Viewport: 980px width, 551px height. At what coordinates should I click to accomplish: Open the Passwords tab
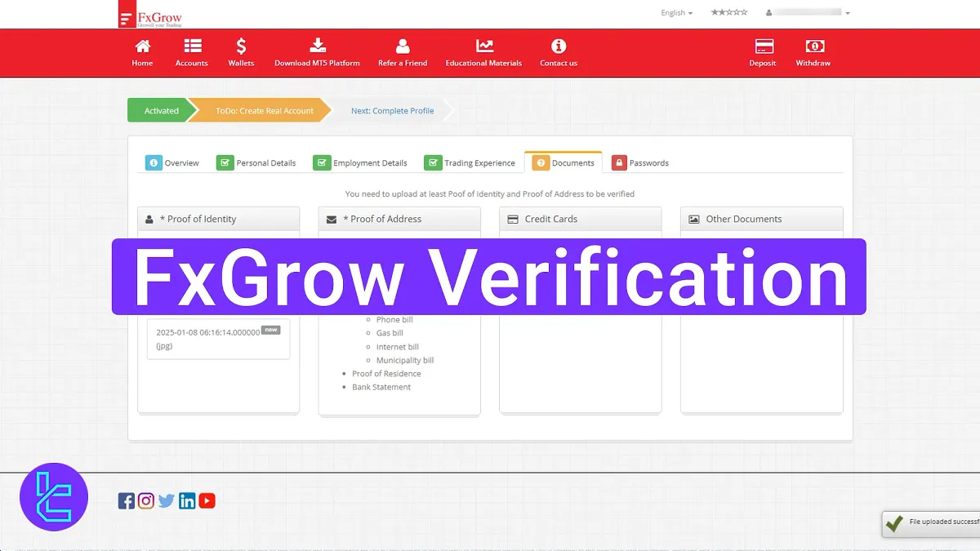click(641, 162)
